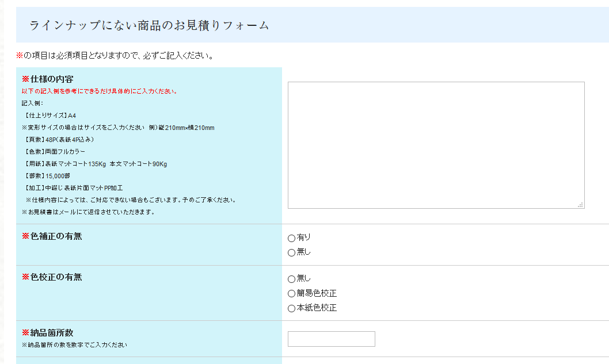Choose 無し under 色校正の有無

coord(291,279)
